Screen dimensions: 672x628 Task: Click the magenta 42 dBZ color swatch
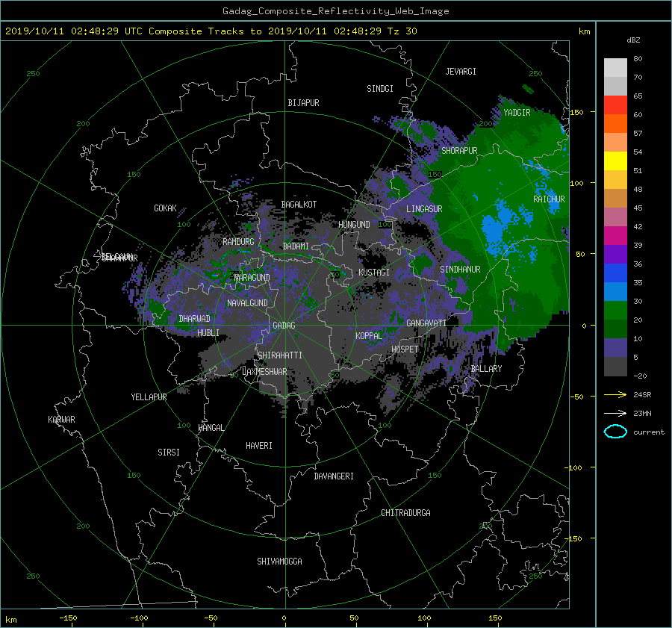[615, 236]
